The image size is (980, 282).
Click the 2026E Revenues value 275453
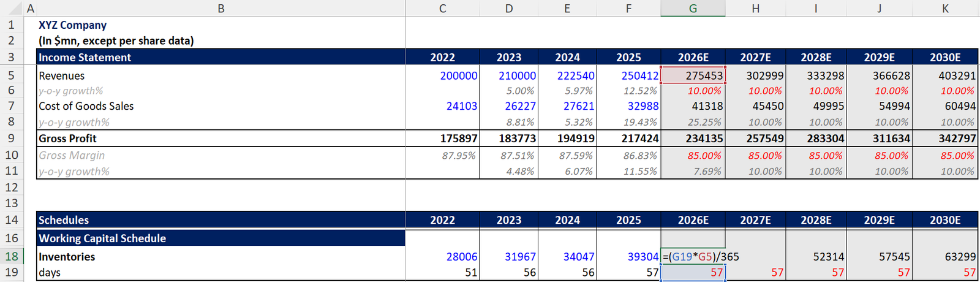pos(693,75)
